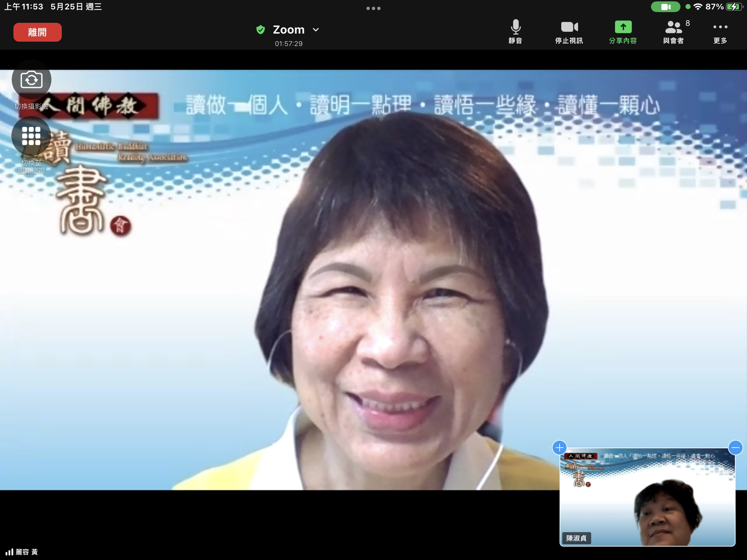Tap the 麗容 黃 speaker name label
This screenshot has width=747, height=560.
(x=26, y=552)
